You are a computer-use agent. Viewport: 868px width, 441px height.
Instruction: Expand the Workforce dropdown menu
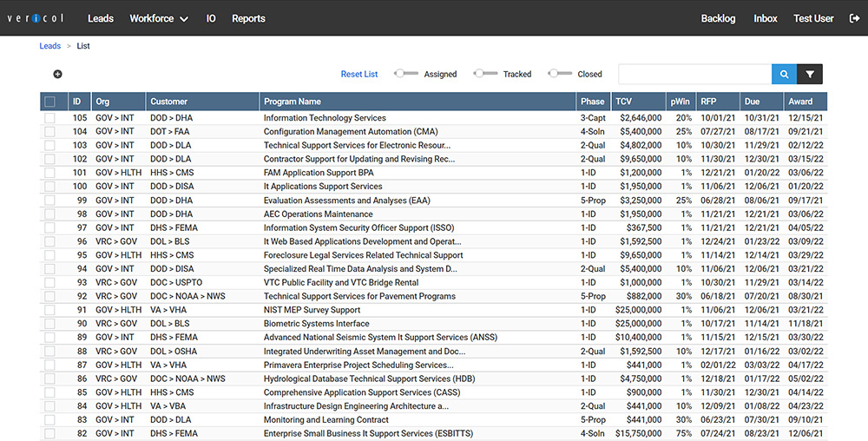point(159,18)
